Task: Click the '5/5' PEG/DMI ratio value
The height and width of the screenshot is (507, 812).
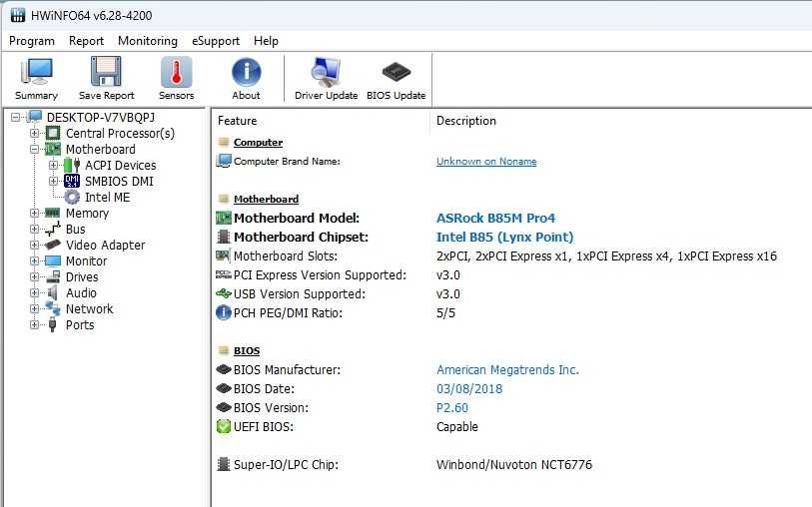Action: [x=445, y=313]
